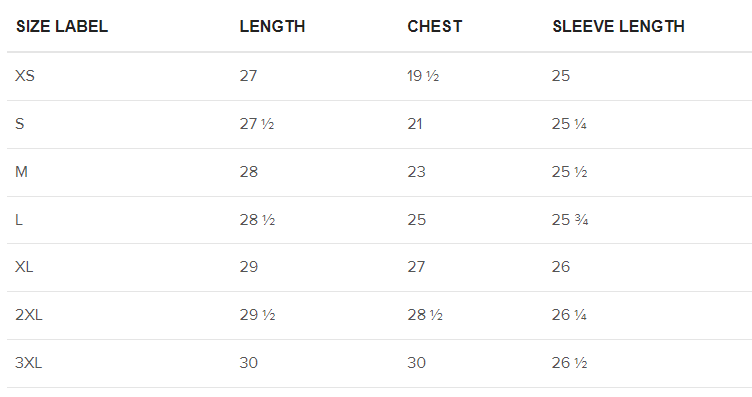The height and width of the screenshot is (397, 752).
Task: Click the 28 ½ chest value for 2XL
Action: point(425,315)
